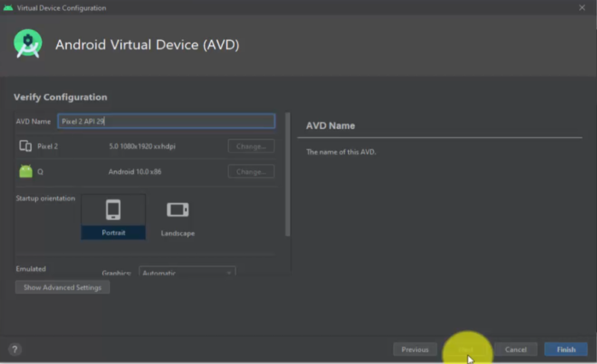Click the Android icon in the title bar
The image size is (597, 364).
pos(9,8)
